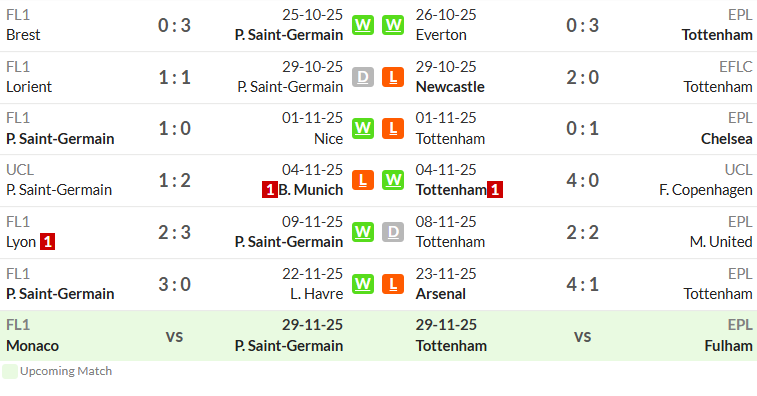Click orange L badge for Newcastle vs Tottenham
757x396 pixels.
click(x=393, y=77)
